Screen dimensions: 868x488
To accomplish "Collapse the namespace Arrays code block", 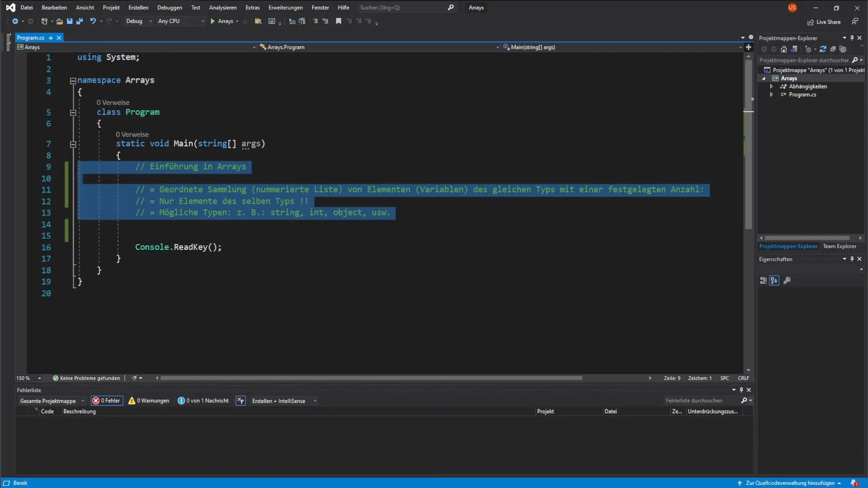I will point(73,81).
